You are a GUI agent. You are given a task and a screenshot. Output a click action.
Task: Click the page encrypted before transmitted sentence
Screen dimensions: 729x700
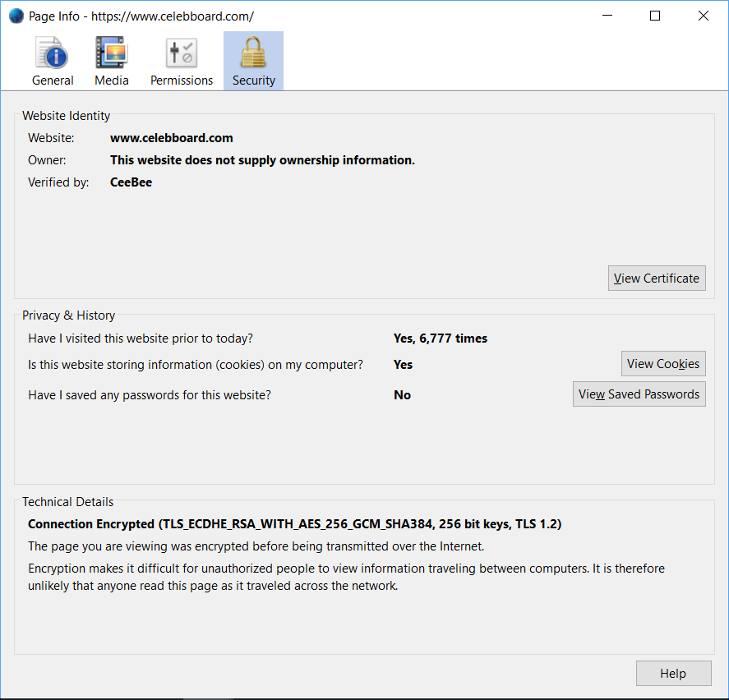click(256, 546)
